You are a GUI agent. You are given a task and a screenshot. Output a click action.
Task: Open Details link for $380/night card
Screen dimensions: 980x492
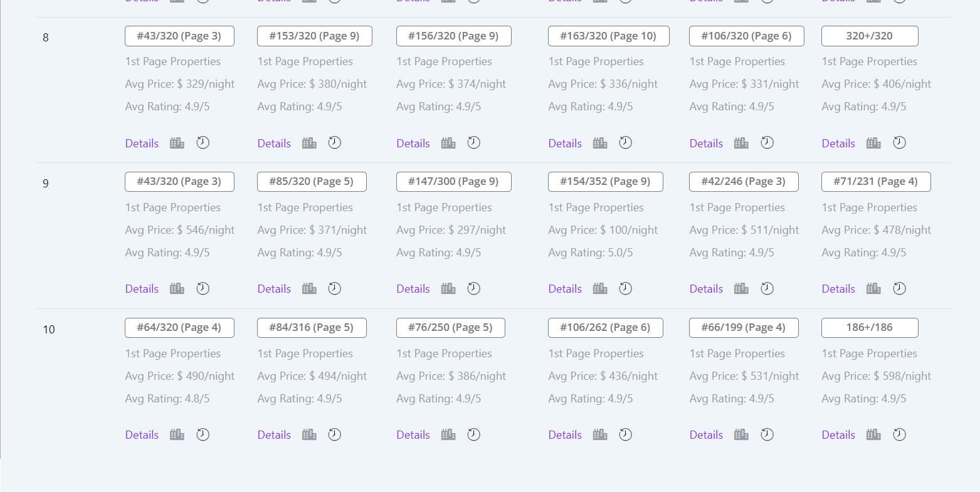274,144
